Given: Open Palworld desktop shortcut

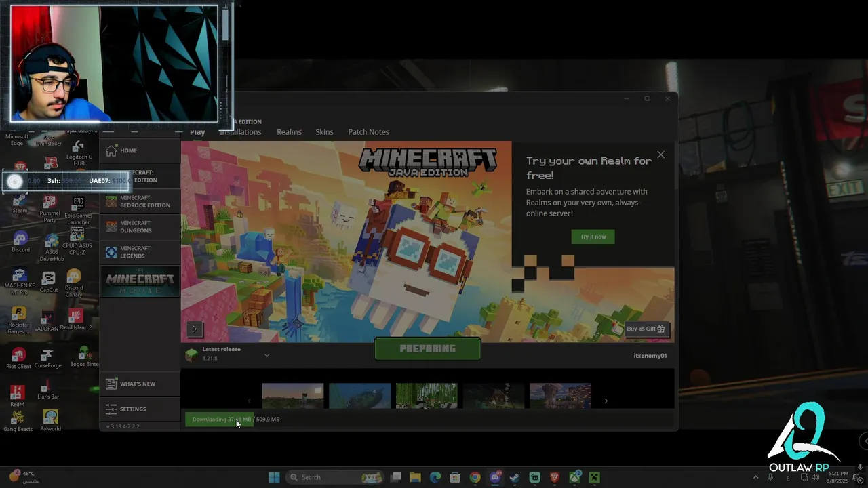Looking at the screenshot, I should point(50,421).
